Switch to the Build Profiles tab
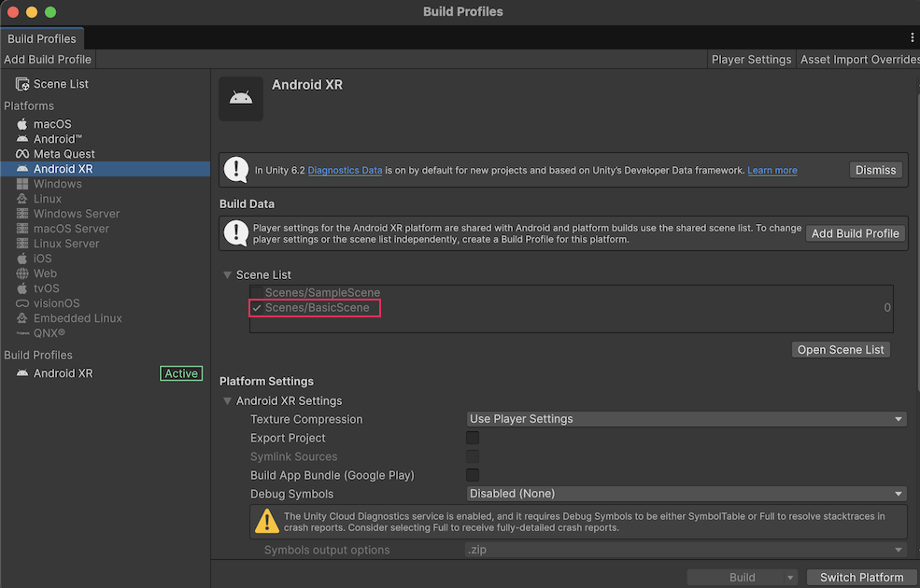Screen dimensions: 920x588 tap(42, 38)
